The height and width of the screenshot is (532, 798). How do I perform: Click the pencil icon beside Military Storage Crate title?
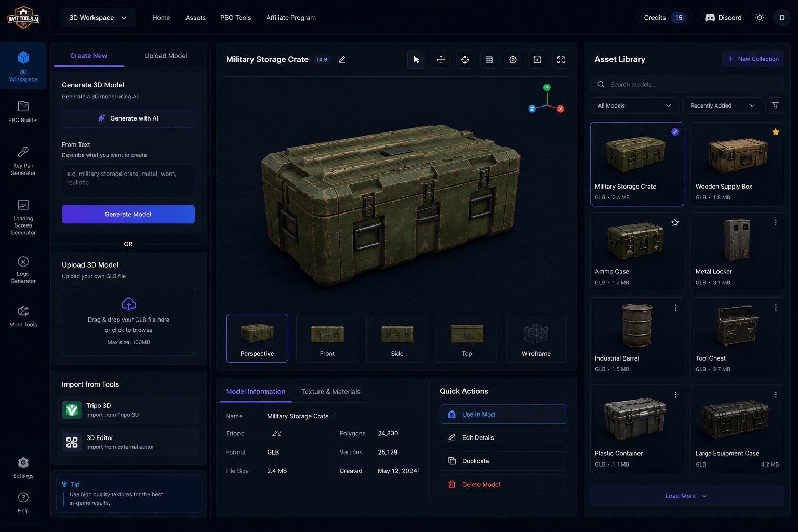342,60
